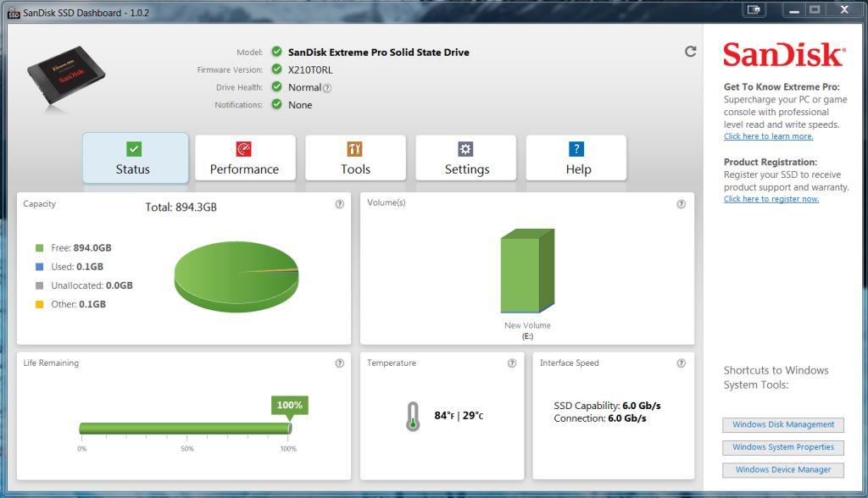Open the Performance tab
Viewport: 868px width, 498px height.
coord(244,158)
